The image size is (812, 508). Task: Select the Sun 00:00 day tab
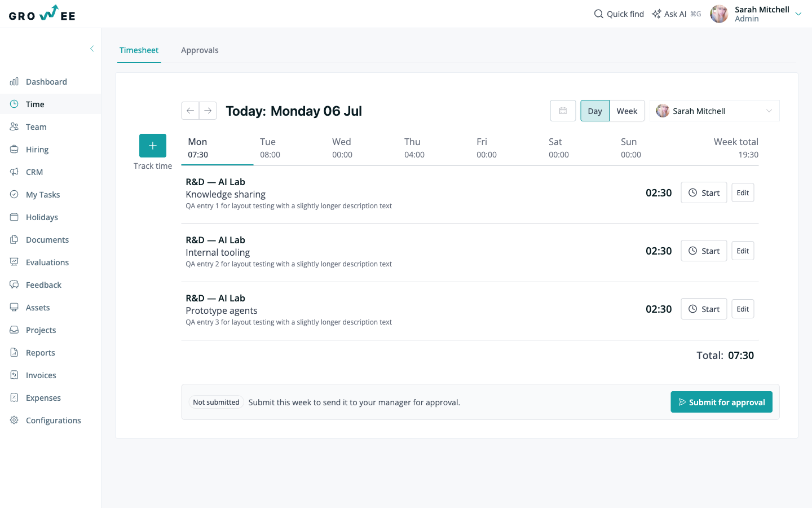tap(650, 148)
